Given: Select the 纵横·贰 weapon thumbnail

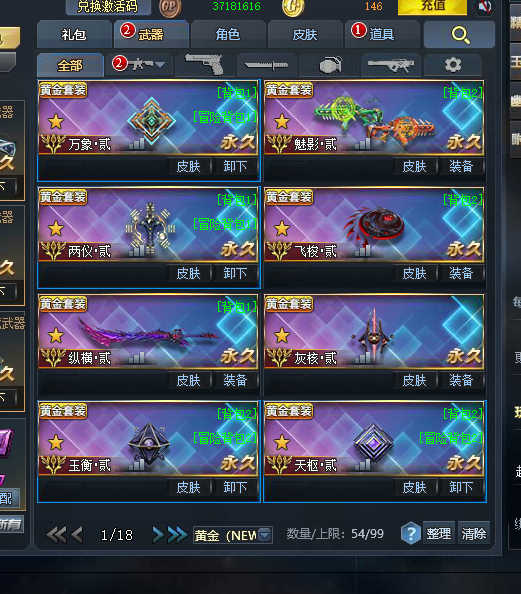Looking at the screenshot, I should pos(148,332).
